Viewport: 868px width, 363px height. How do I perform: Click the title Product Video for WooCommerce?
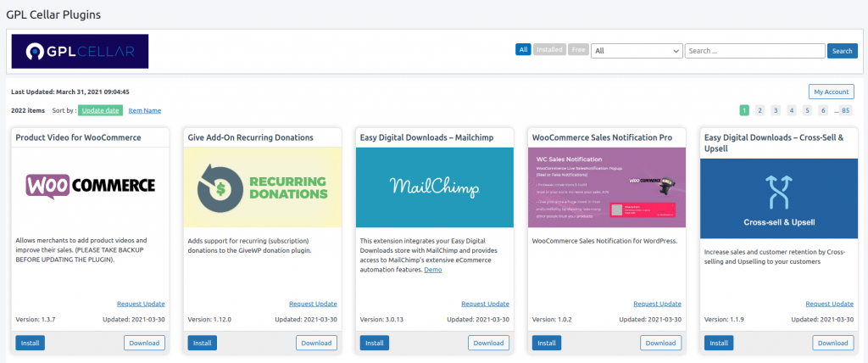click(78, 137)
